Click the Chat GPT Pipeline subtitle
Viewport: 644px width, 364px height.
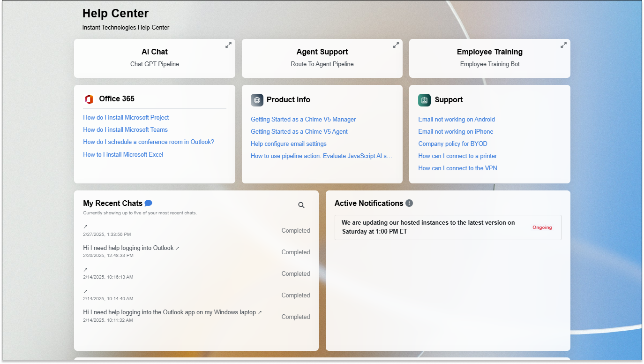click(x=155, y=64)
